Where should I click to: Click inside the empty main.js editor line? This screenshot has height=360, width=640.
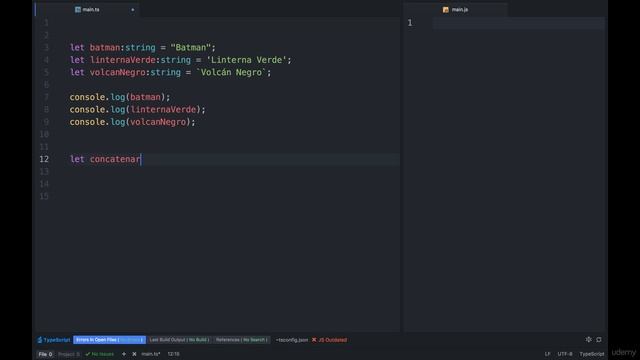point(518,23)
